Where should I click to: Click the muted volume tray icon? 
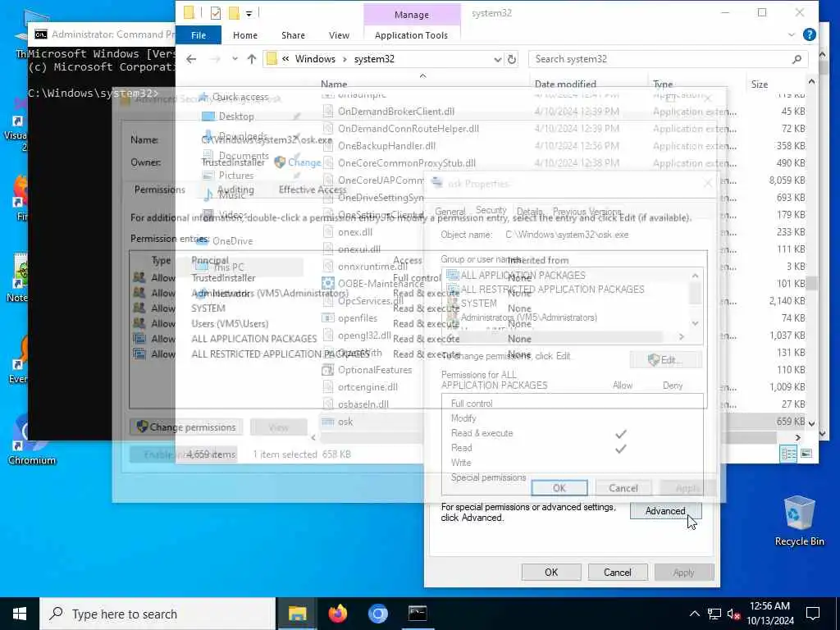click(733, 614)
